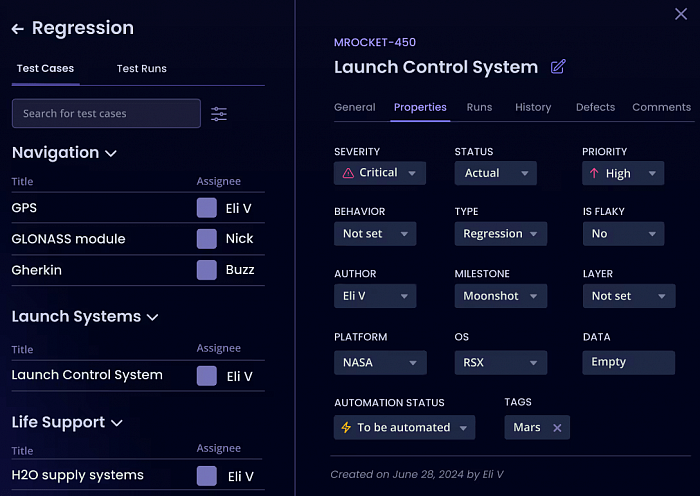Click the MROCKET-450 case ID link
700x496 pixels.
[374, 43]
